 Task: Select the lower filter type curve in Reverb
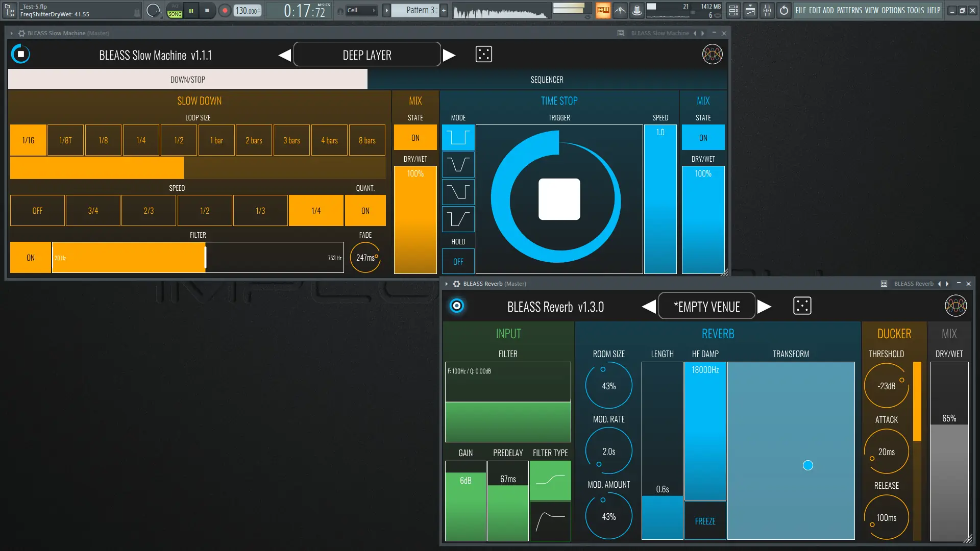point(550,521)
